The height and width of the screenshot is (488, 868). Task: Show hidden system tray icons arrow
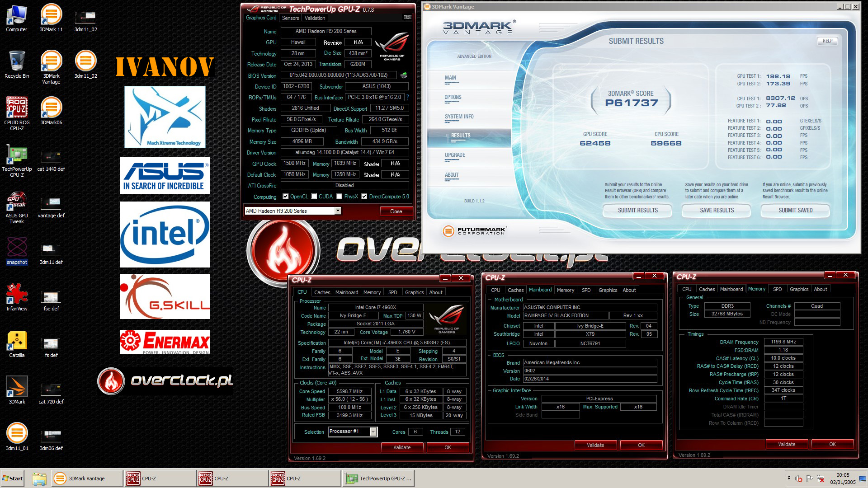(789, 478)
